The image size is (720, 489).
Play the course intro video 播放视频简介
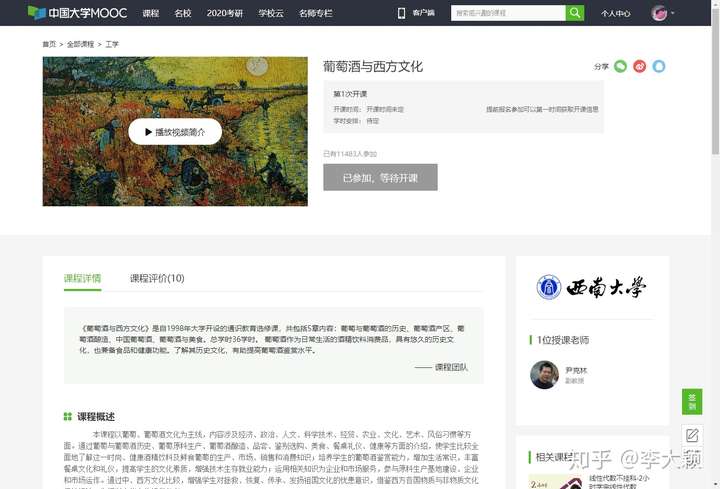tap(175, 132)
